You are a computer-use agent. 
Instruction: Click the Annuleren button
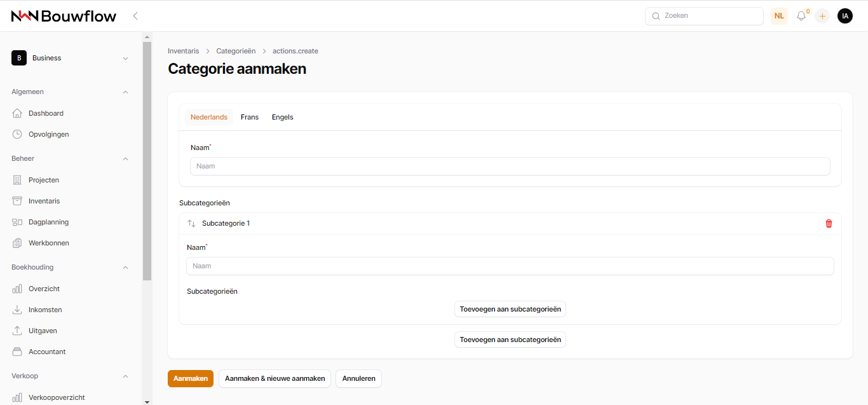pos(358,378)
